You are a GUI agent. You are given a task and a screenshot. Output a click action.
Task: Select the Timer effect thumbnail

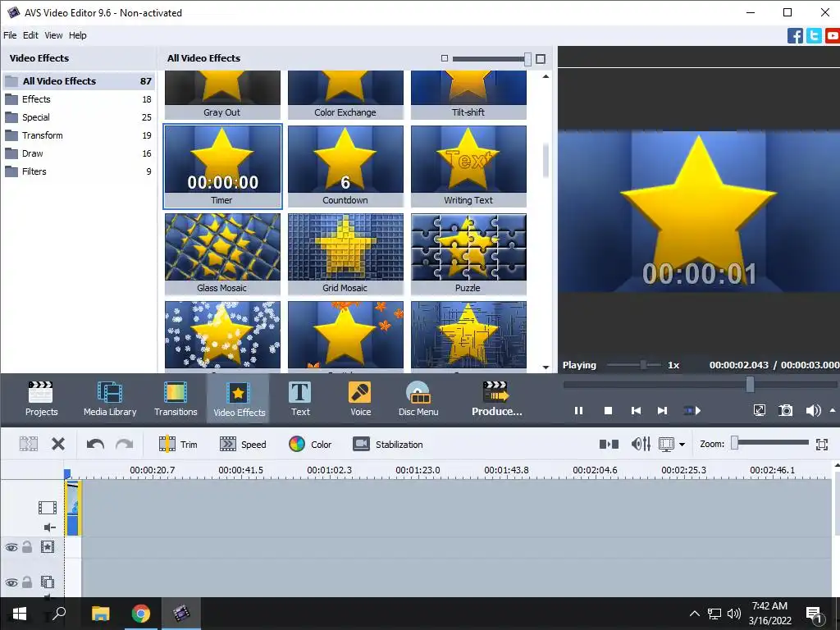click(x=222, y=166)
